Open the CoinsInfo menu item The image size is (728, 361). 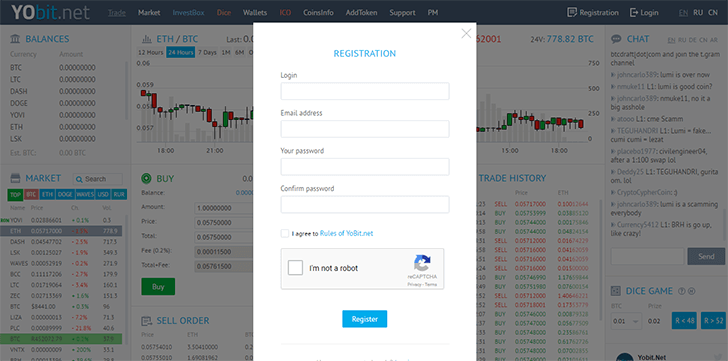(x=318, y=13)
